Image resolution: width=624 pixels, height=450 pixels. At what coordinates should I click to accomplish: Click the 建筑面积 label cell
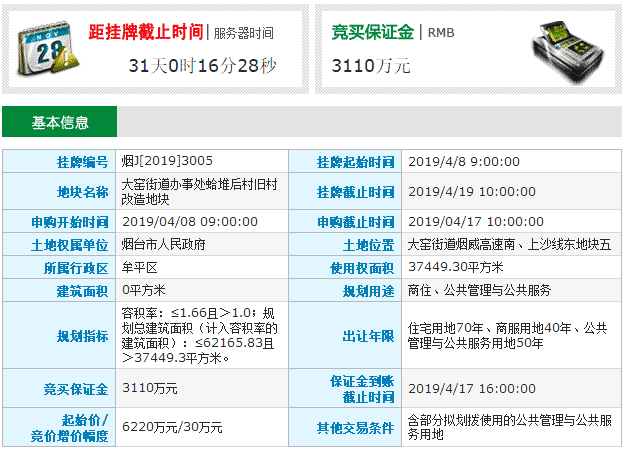click(x=59, y=290)
